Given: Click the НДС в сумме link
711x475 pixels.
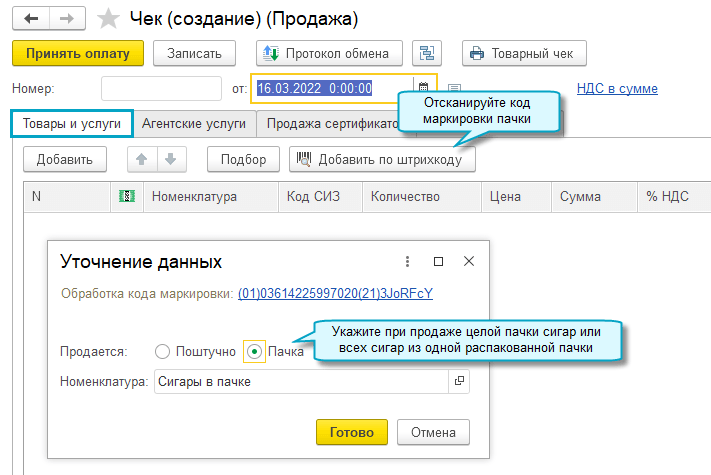Looking at the screenshot, I should pos(617,88).
